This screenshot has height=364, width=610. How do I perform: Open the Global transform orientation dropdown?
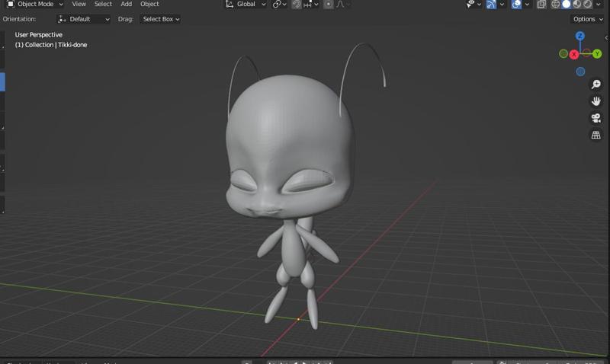tap(246, 4)
